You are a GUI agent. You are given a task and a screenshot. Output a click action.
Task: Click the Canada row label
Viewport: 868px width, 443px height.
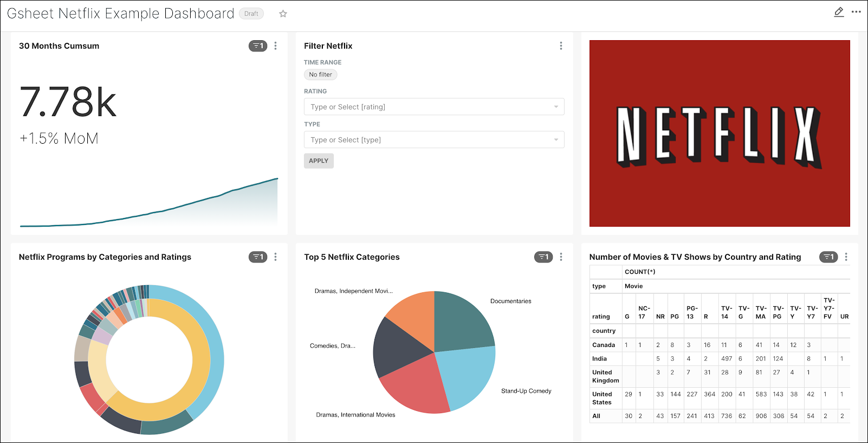604,345
